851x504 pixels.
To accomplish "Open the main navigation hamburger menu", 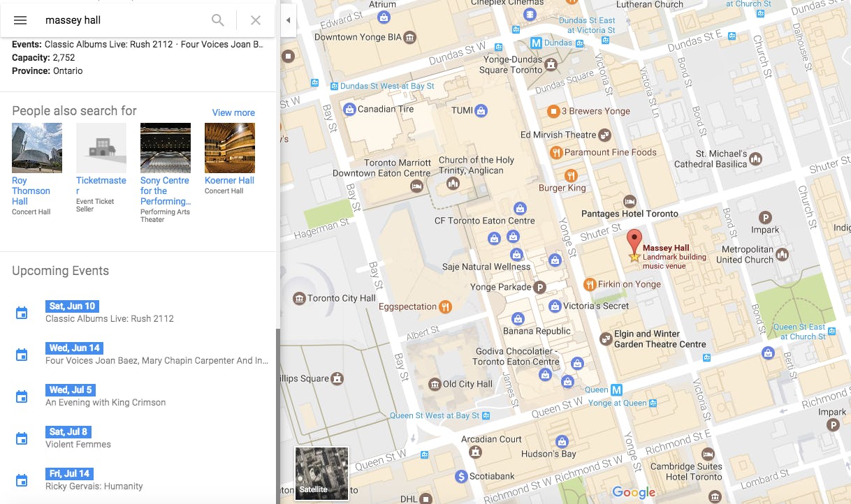I will (x=20, y=20).
